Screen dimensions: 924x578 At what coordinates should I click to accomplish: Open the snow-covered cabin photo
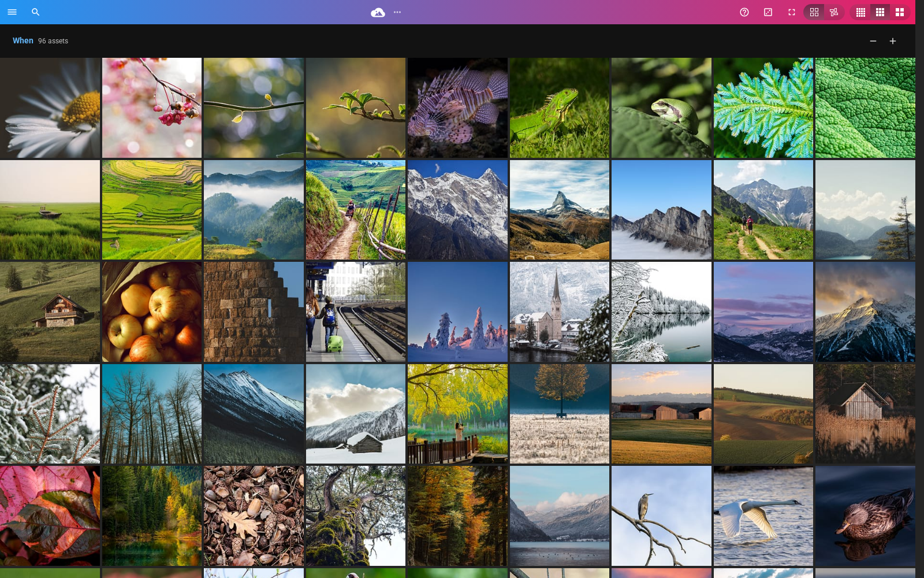(x=356, y=414)
